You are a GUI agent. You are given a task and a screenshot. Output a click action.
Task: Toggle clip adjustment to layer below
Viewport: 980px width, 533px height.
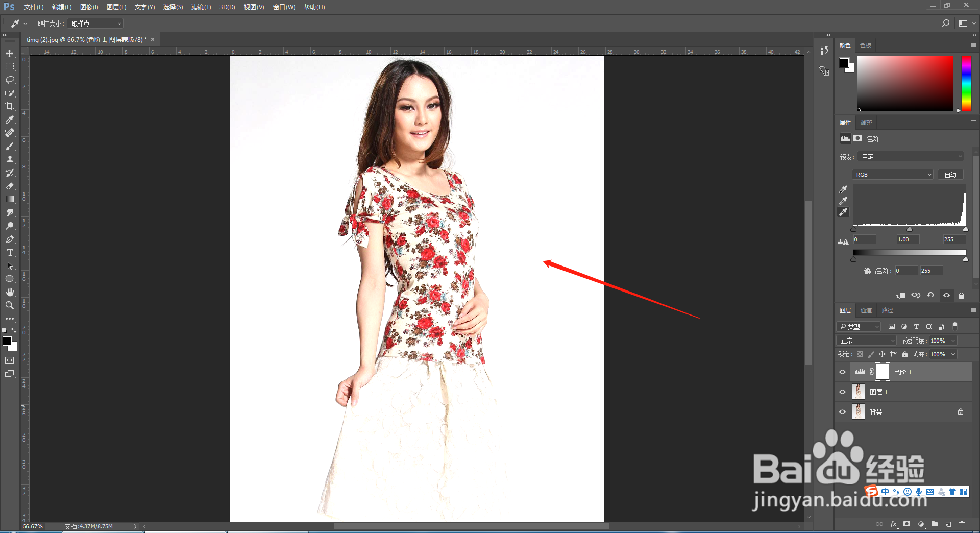coord(901,296)
